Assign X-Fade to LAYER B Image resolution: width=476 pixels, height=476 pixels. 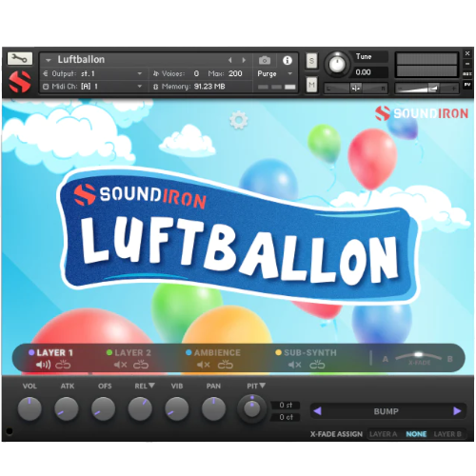(x=447, y=434)
